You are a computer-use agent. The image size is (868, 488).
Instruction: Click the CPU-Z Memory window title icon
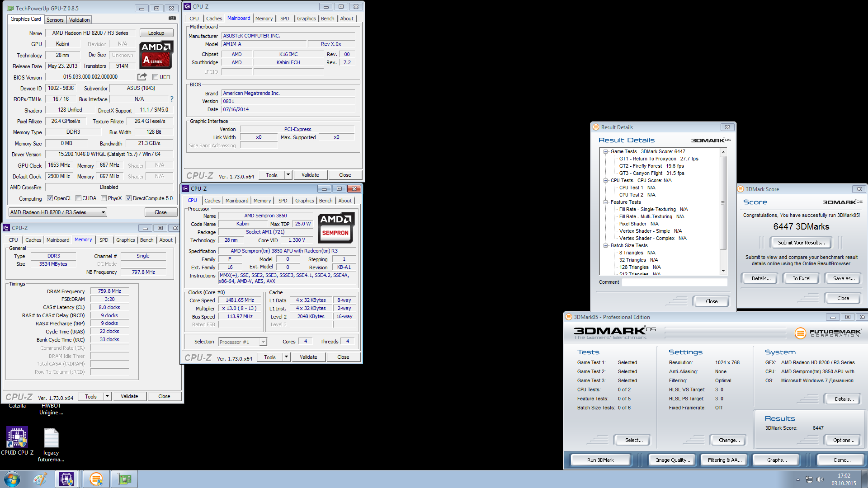click(x=6, y=228)
